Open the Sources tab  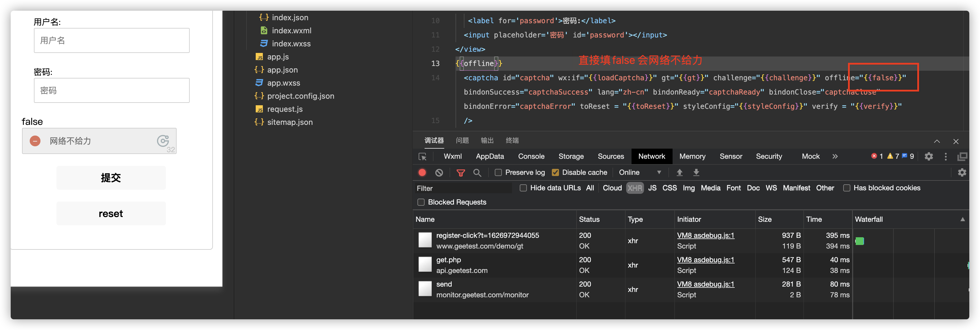[611, 156]
